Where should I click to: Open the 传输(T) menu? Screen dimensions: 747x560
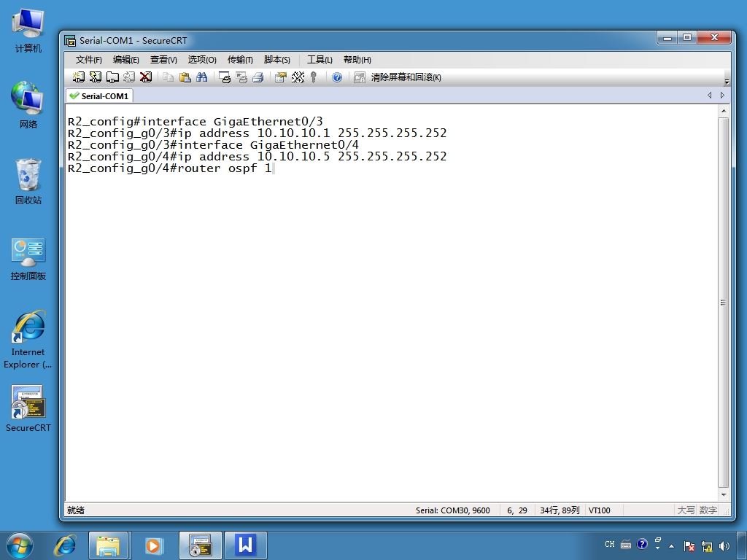(240, 60)
